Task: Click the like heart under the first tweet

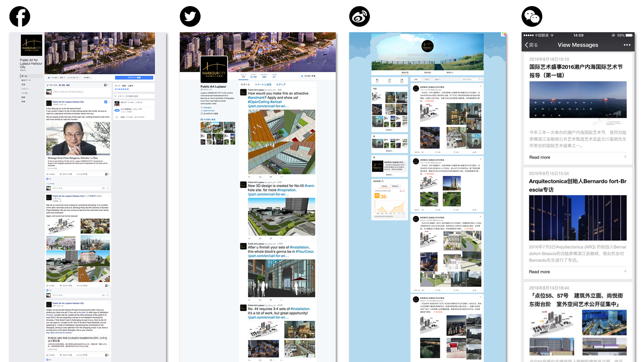Action: pyautogui.click(x=271, y=177)
